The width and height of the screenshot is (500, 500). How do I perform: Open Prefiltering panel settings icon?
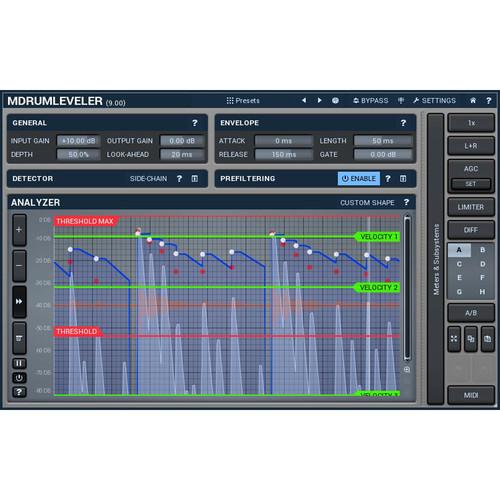click(403, 179)
